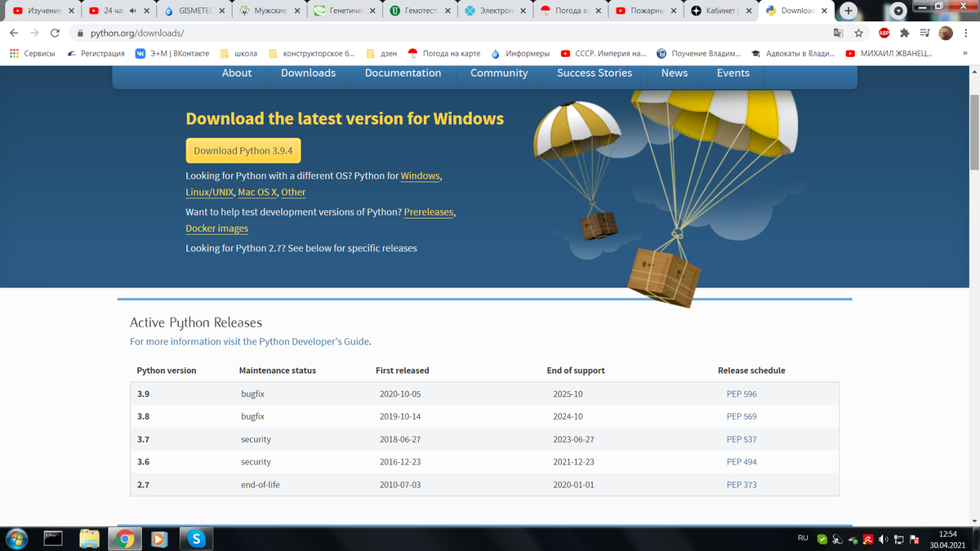Reload the python.org page
Image resolution: width=980 pixels, height=551 pixels.
[55, 33]
